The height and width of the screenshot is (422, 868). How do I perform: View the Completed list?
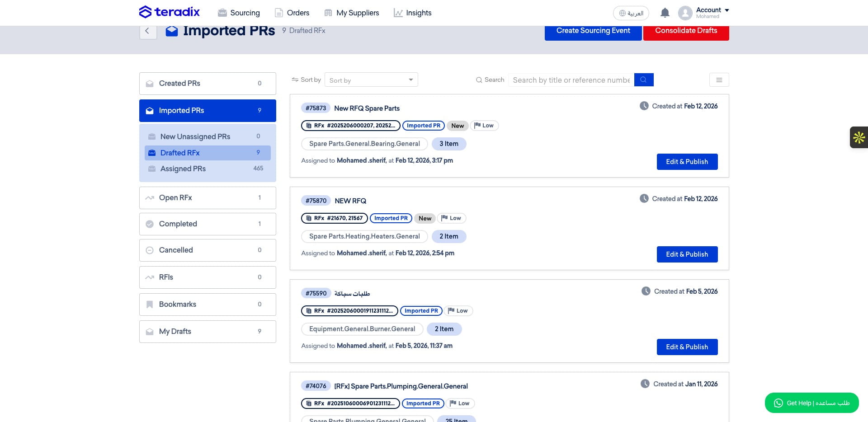tap(208, 224)
